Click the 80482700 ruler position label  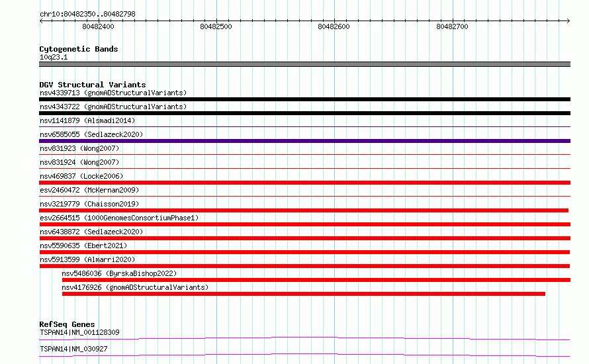click(452, 26)
